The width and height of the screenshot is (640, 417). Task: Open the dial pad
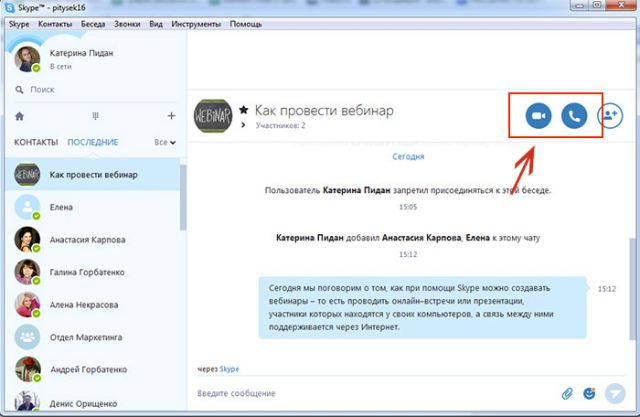(95, 116)
